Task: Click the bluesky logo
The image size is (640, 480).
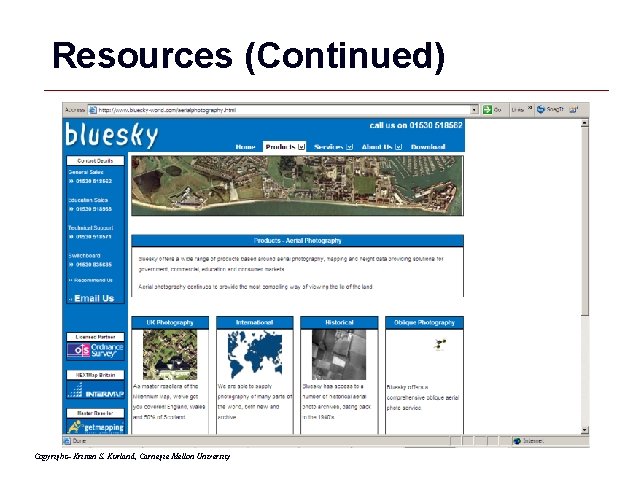Action: 111,136
